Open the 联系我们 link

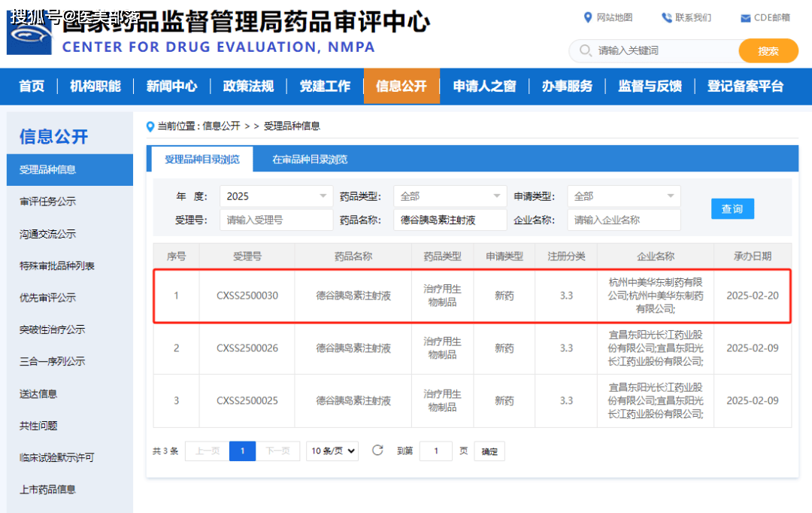tap(693, 17)
